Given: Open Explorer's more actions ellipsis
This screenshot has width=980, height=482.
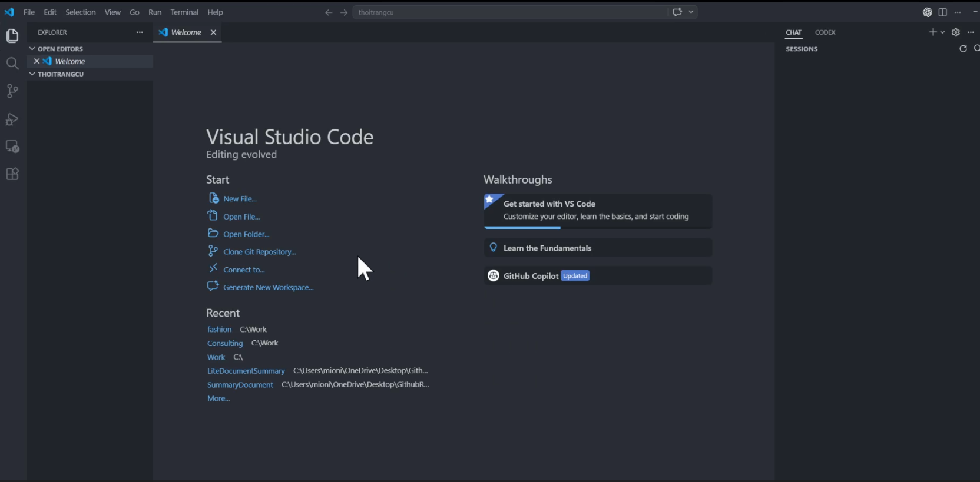Looking at the screenshot, I should (x=140, y=32).
